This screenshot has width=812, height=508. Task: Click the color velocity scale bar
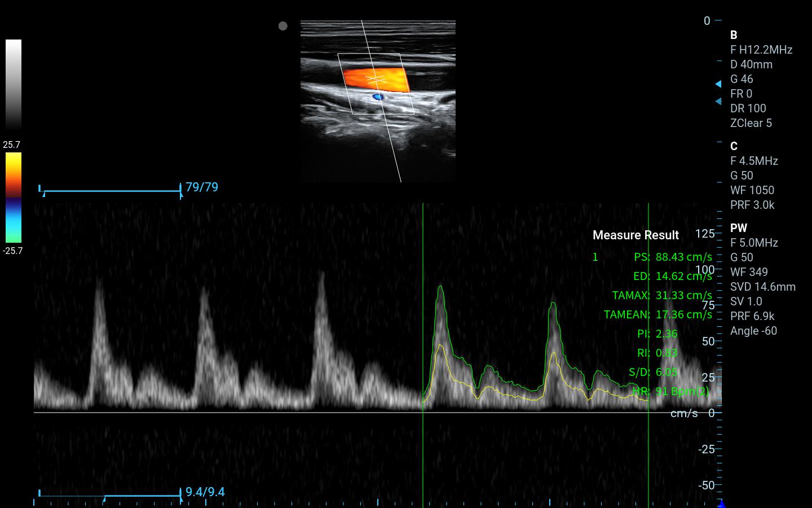coord(14,198)
